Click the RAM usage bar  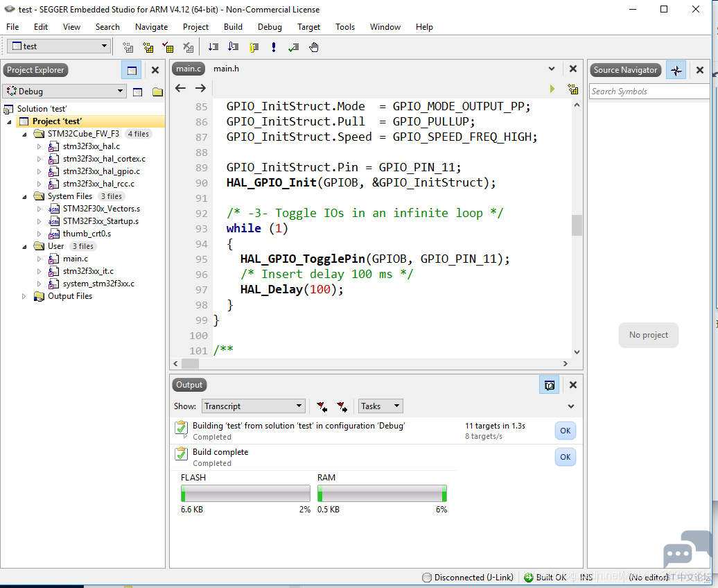pos(382,494)
